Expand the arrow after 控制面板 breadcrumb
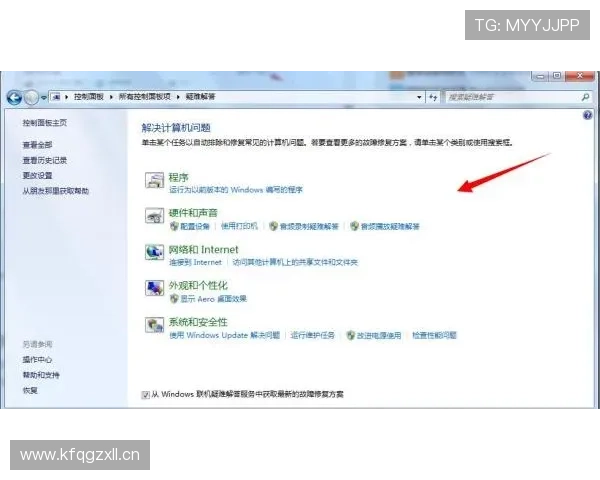Image resolution: width=600 pixels, height=480 pixels. [x=111, y=97]
